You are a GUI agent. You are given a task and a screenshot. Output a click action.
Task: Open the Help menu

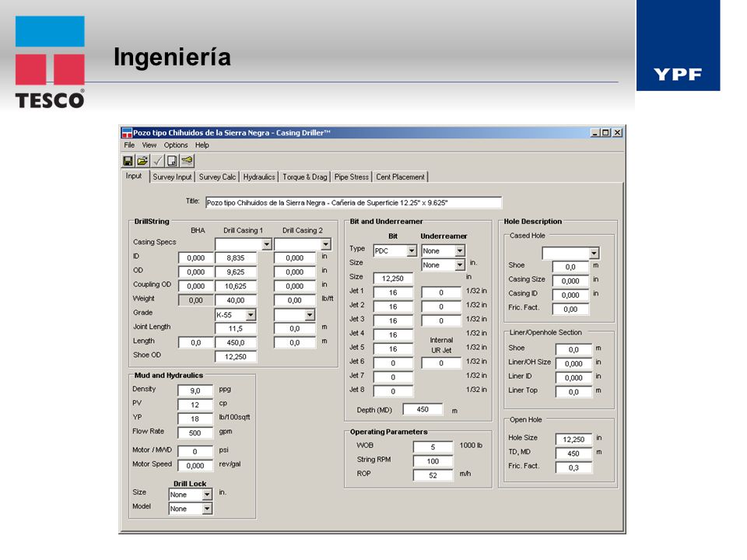click(202, 145)
